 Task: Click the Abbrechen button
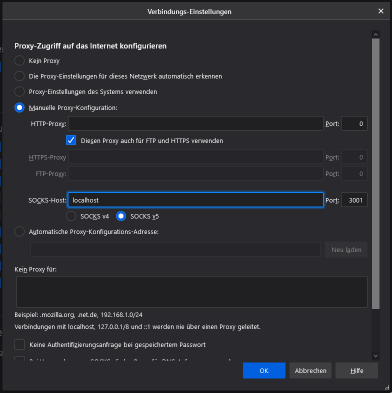(310, 371)
